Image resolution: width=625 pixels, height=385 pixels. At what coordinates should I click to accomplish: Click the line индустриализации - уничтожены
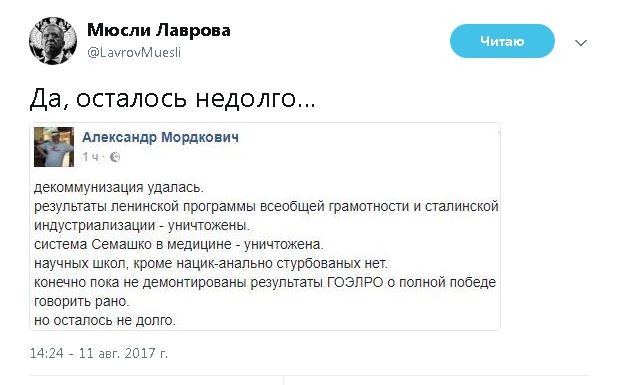tap(142, 226)
